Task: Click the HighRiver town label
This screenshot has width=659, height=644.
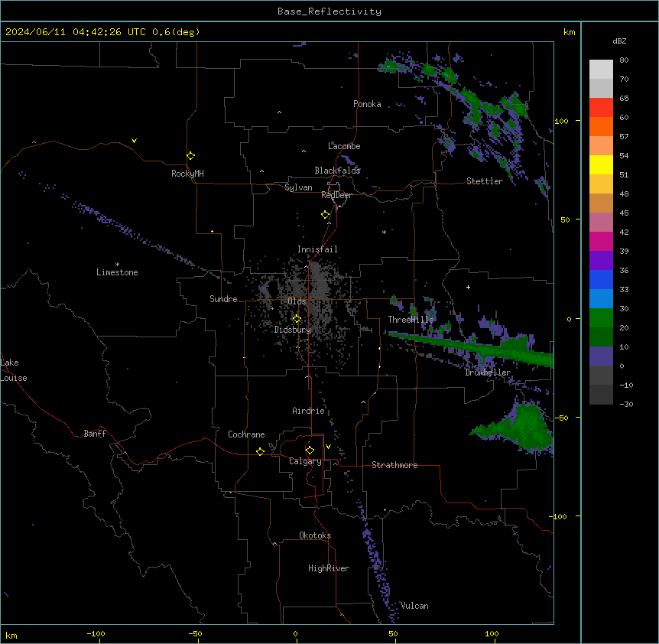Action: [329, 568]
